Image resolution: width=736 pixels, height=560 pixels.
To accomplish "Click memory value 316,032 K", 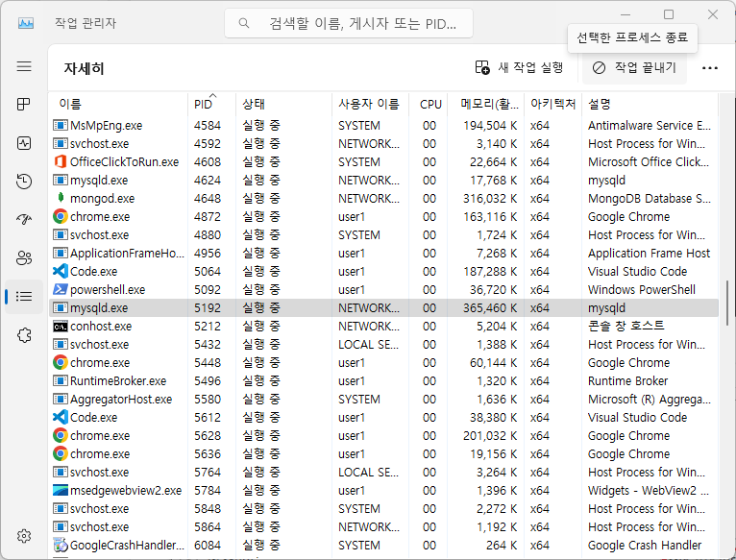I will [490, 199].
